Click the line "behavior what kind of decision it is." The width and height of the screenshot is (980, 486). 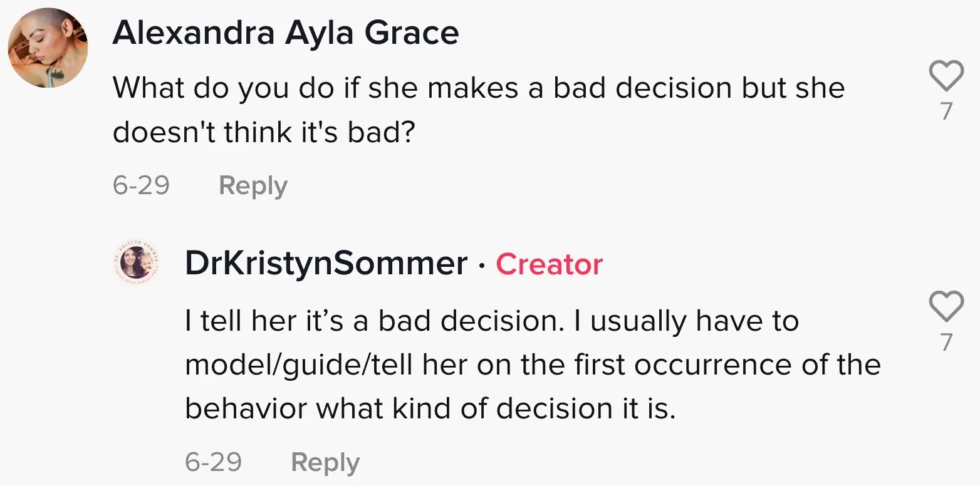430,409
